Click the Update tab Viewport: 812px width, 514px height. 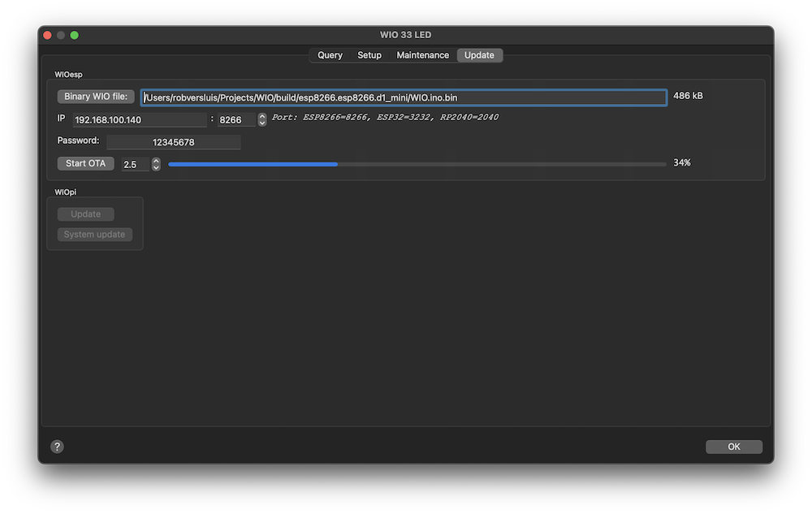point(479,55)
